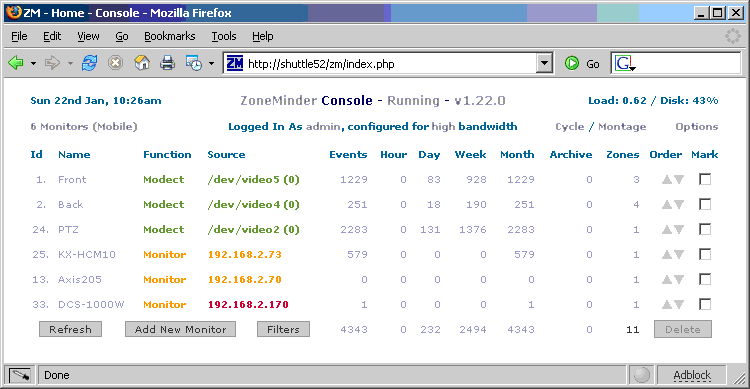Click the Print icon in toolbar

tap(167, 63)
